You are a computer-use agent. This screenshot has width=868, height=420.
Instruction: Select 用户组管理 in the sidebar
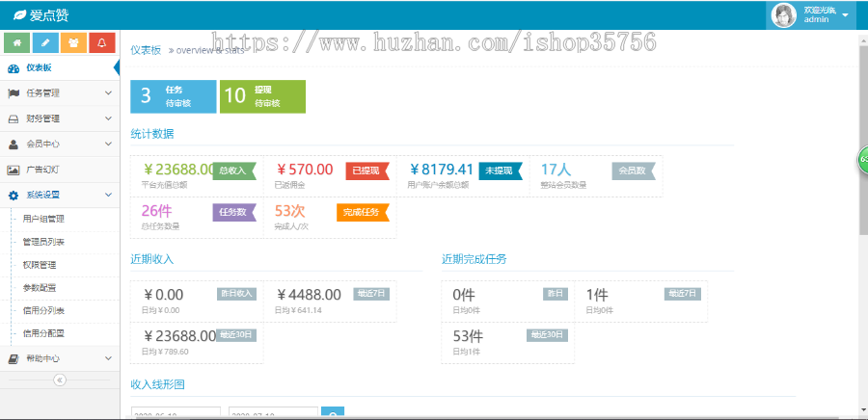(43, 219)
